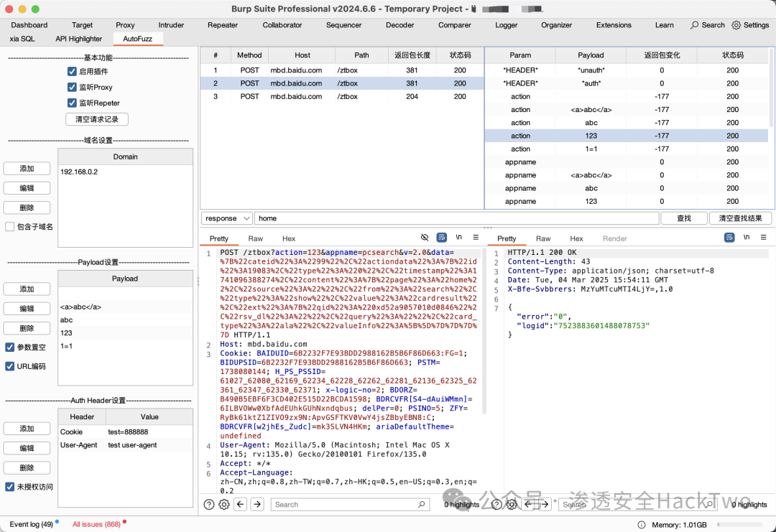Image resolution: width=776 pixels, height=532 pixels.
Task: Toggle hide non-printable eye icon in request pane
Action: pyautogui.click(x=425, y=238)
